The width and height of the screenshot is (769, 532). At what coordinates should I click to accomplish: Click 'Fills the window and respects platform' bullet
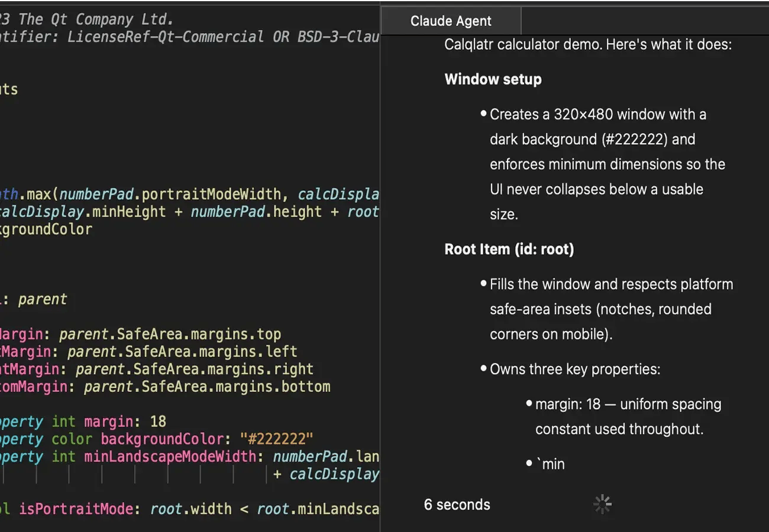click(611, 284)
